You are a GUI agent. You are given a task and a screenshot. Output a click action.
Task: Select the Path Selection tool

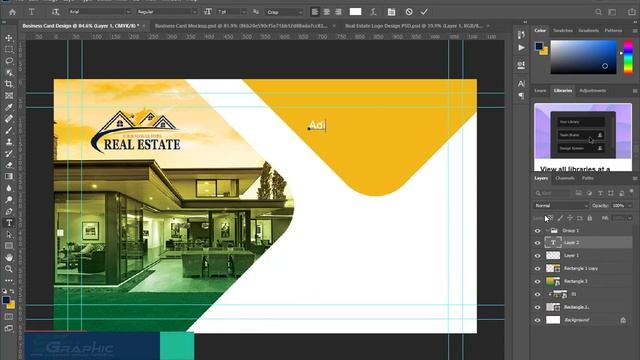coord(9,235)
